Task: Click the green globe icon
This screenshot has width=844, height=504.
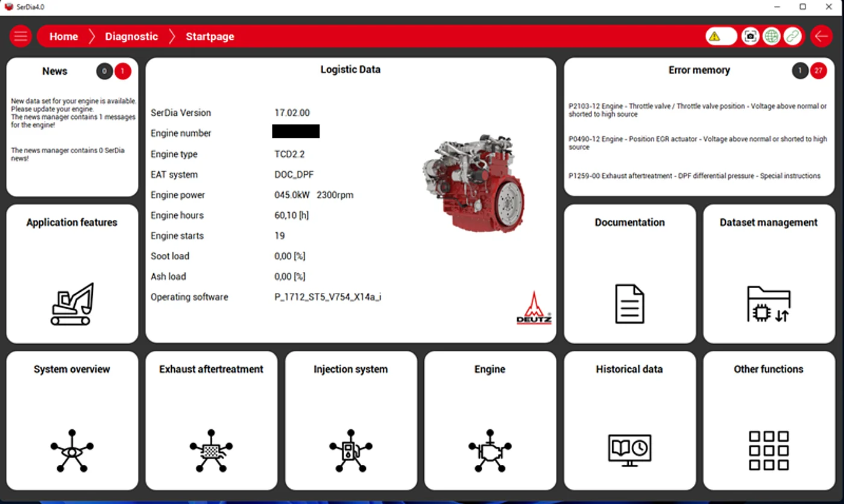Action: 771,36
